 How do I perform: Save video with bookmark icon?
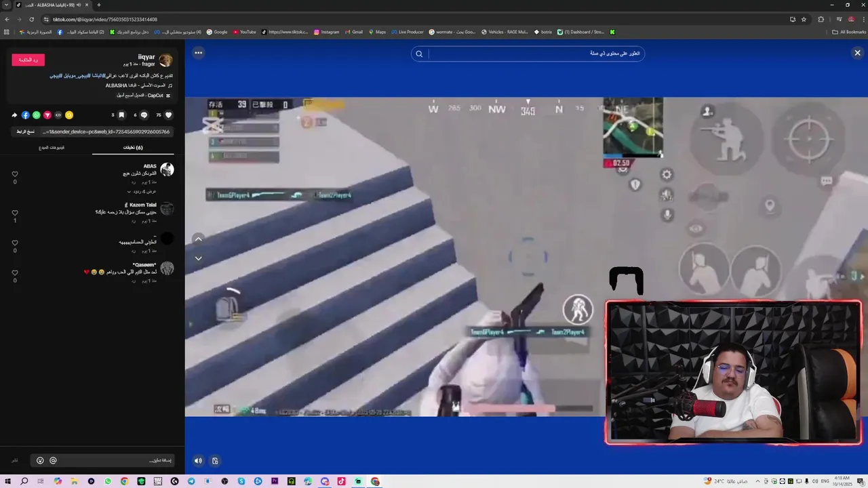[x=121, y=115]
